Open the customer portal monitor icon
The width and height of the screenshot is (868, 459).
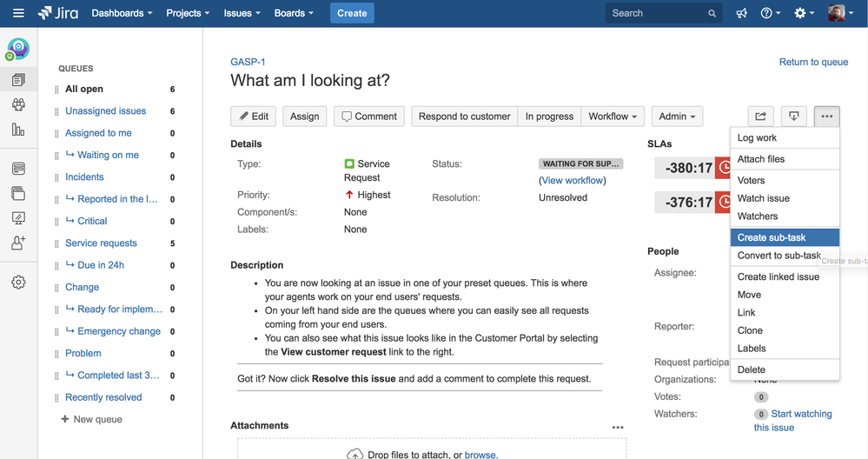18,218
